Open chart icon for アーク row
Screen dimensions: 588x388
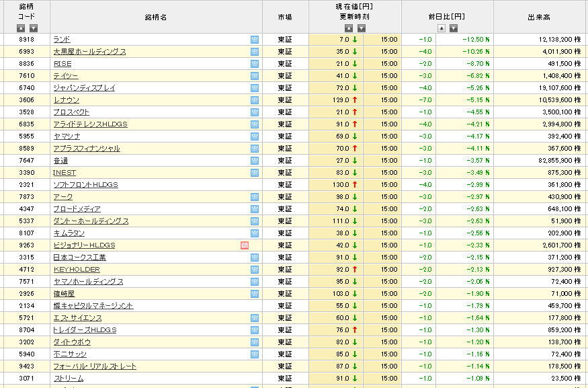(255, 197)
